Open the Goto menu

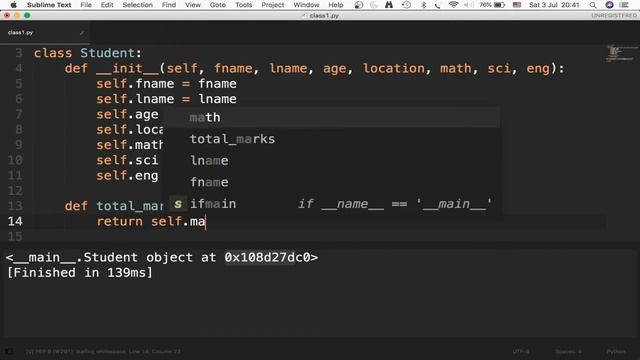(x=218, y=5)
